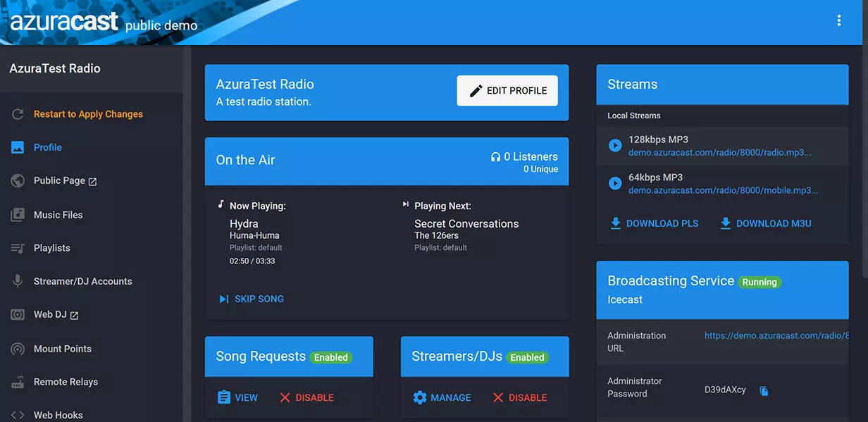Click the Remote Relays router icon
868x422 pixels.
pos(18,382)
